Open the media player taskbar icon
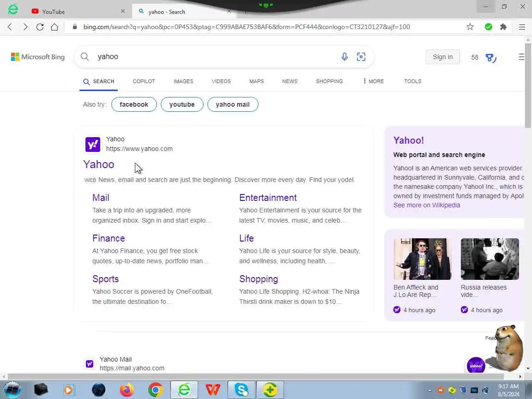Viewport: 532px width, 399px height. tap(69, 390)
